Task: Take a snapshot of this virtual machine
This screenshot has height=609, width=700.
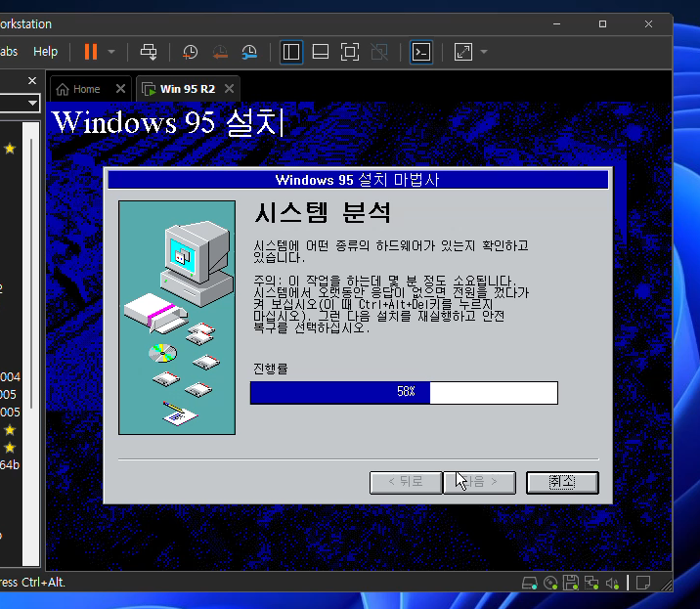Action: point(191,52)
